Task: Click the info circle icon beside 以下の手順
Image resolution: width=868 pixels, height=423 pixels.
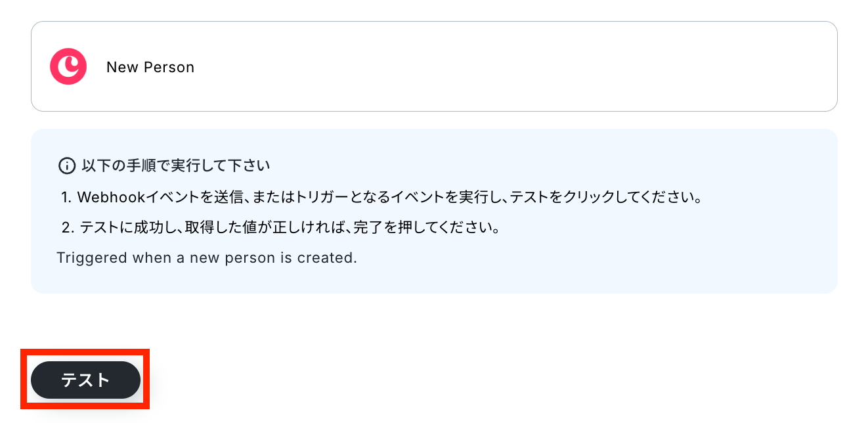Action: [x=66, y=166]
